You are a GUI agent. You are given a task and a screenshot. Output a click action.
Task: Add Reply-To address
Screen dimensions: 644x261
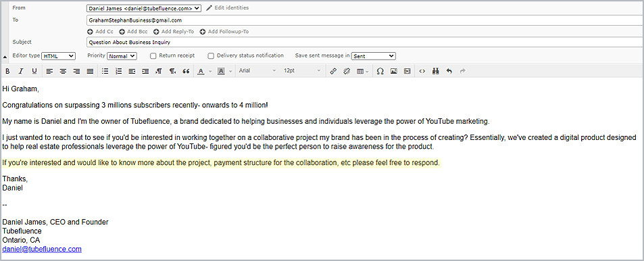[x=173, y=32]
